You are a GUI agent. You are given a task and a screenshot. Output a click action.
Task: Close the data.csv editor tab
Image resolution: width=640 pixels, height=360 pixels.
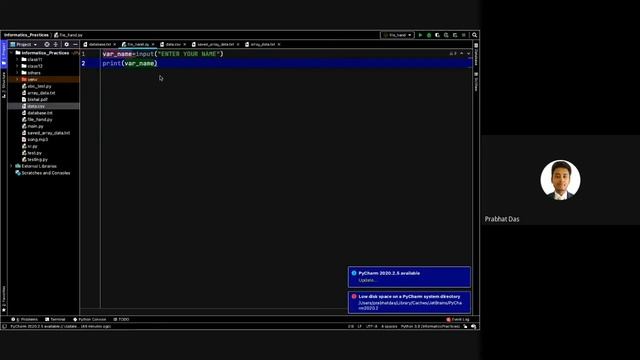tap(184, 44)
